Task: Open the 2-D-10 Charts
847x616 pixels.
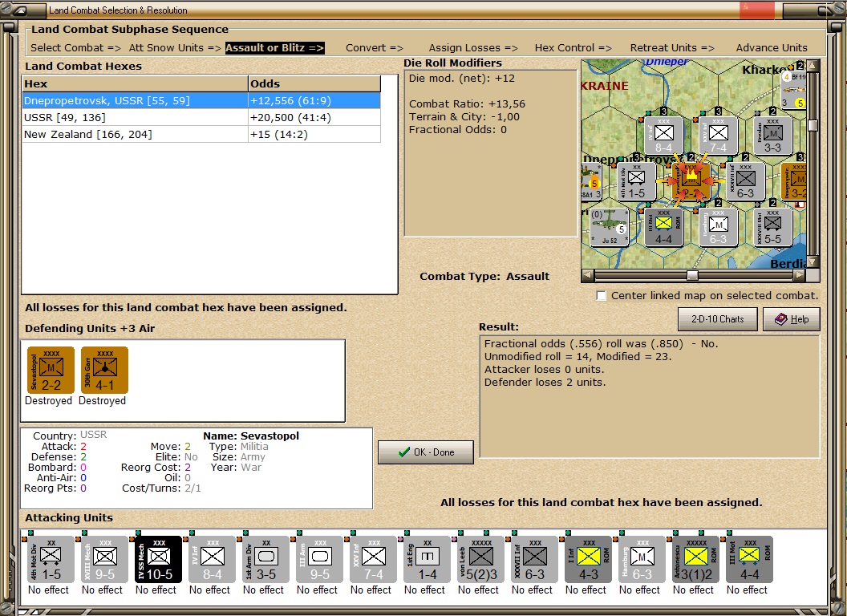Action: click(717, 318)
